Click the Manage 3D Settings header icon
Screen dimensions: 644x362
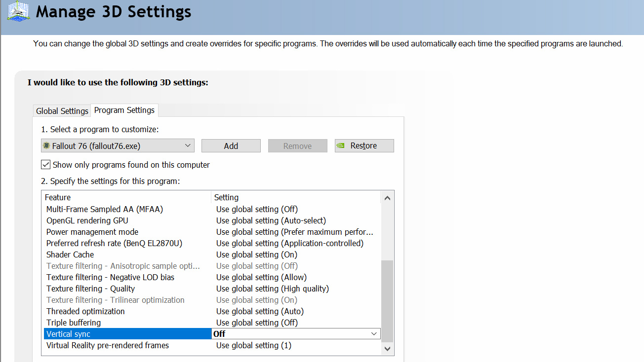tap(18, 11)
